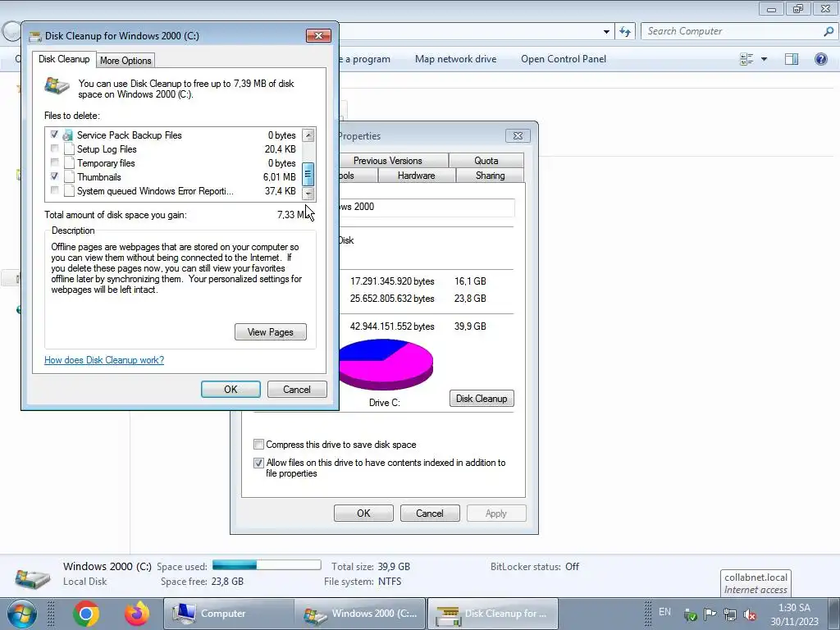The width and height of the screenshot is (840, 630).
Task: Click Cancel in the Properties window
Action: click(x=430, y=514)
